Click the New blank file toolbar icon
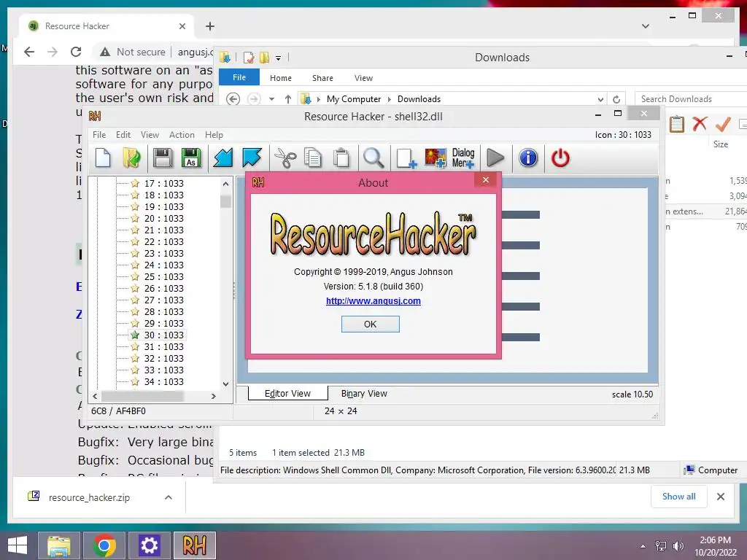This screenshot has width=747, height=560. coord(103,158)
